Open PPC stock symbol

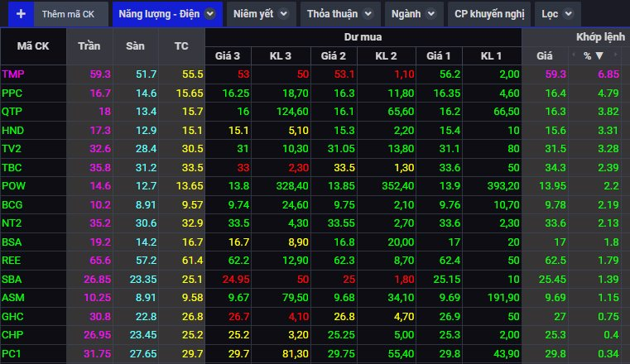coord(12,93)
